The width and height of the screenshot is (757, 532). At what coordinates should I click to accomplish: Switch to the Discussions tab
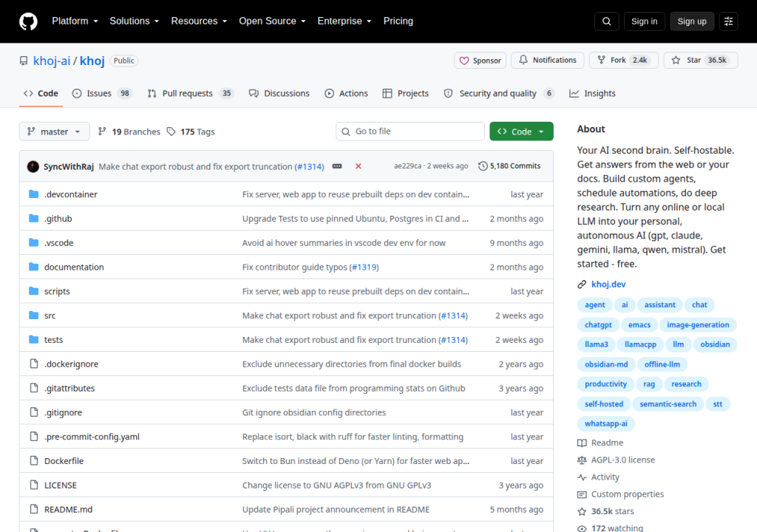coord(279,94)
